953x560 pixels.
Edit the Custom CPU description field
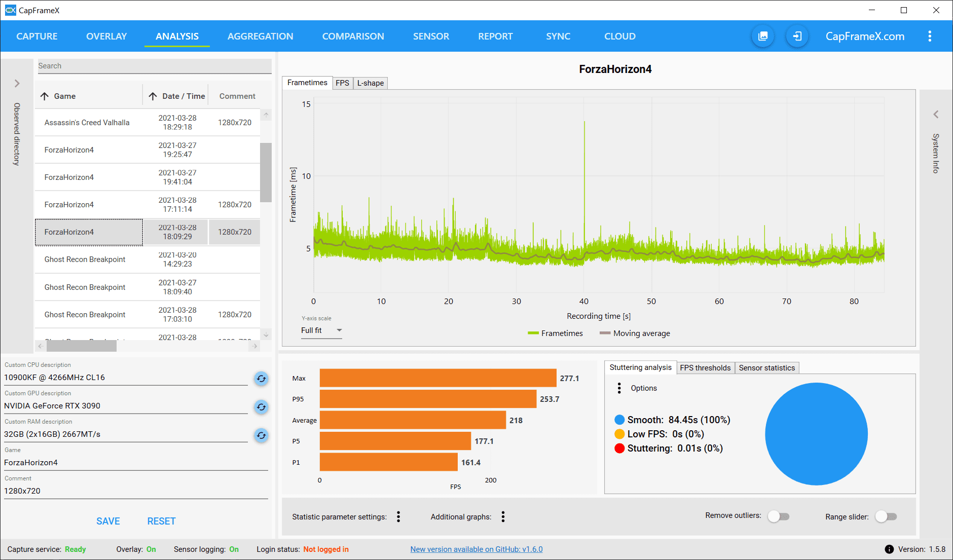pyautogui.click(x=126, y=378)
